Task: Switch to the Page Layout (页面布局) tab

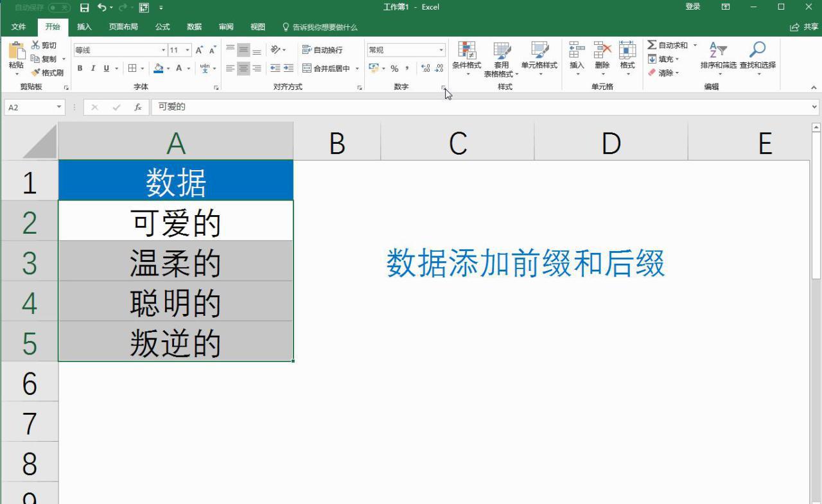Action: tap(123, 27)
